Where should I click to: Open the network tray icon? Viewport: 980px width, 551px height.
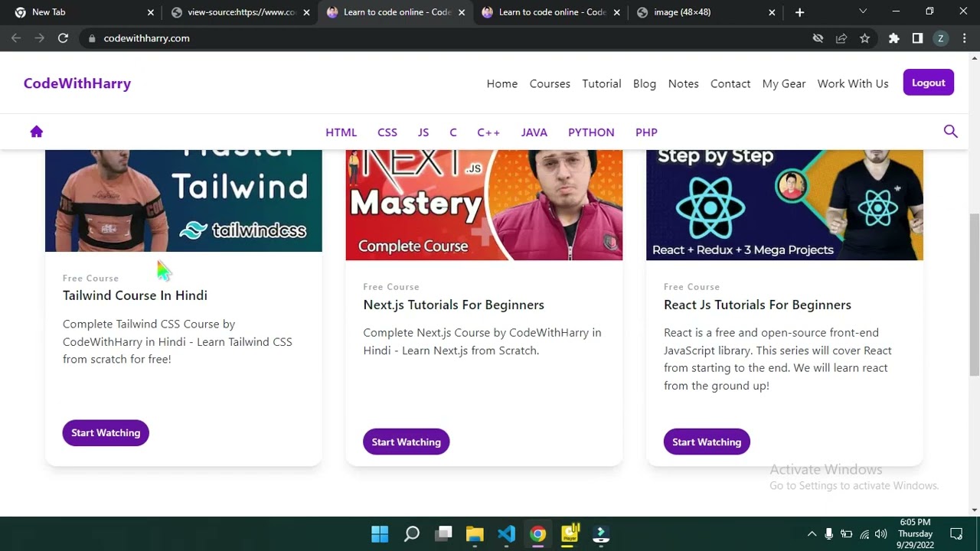864,534
